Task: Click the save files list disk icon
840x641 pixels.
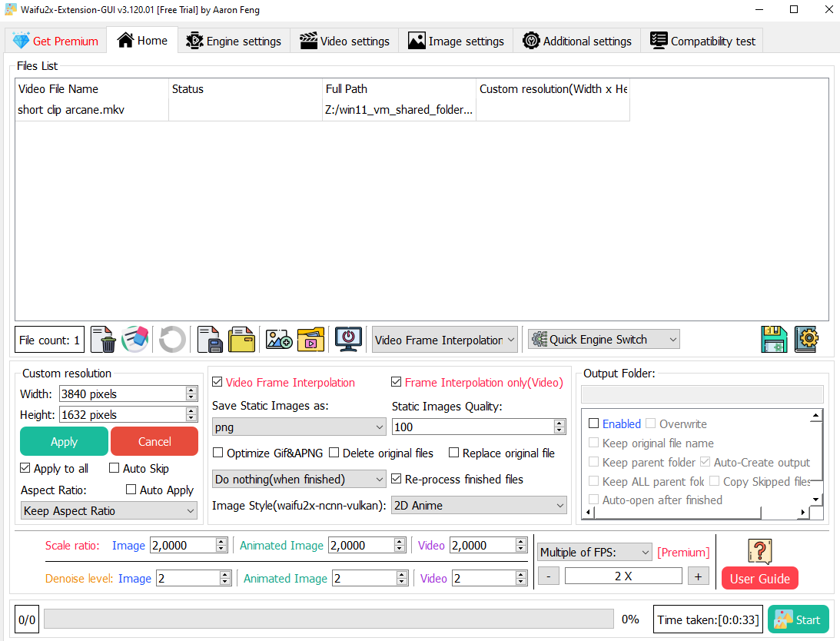Action: point(210,339)
